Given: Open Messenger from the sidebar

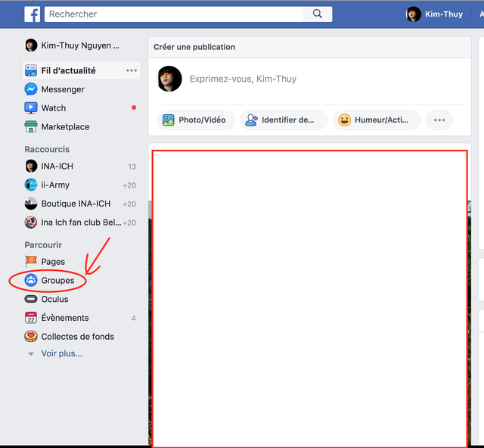Looking at the screenshot, I should tap(62, 89).
